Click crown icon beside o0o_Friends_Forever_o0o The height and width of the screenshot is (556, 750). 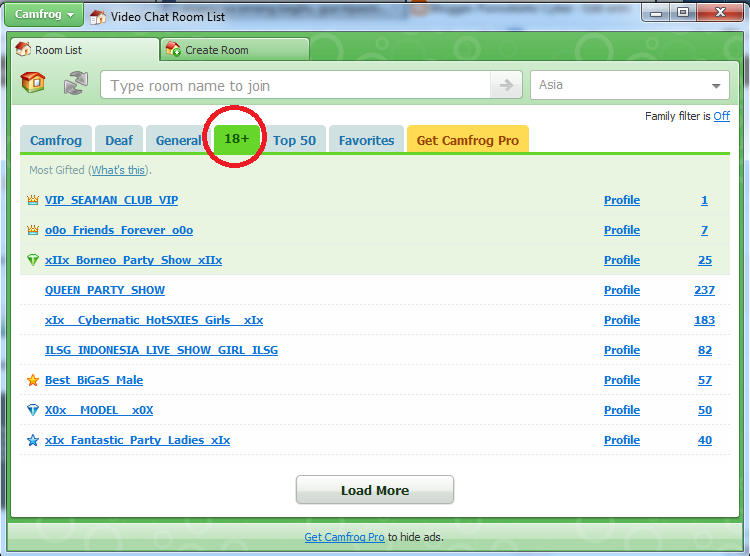tap(33, 230)
